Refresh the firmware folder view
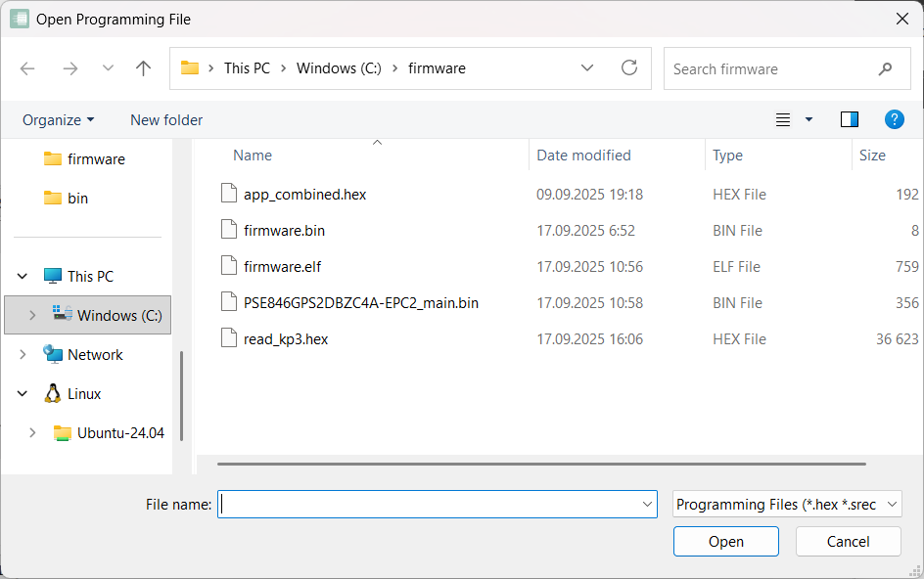 [x=629, y=68]
